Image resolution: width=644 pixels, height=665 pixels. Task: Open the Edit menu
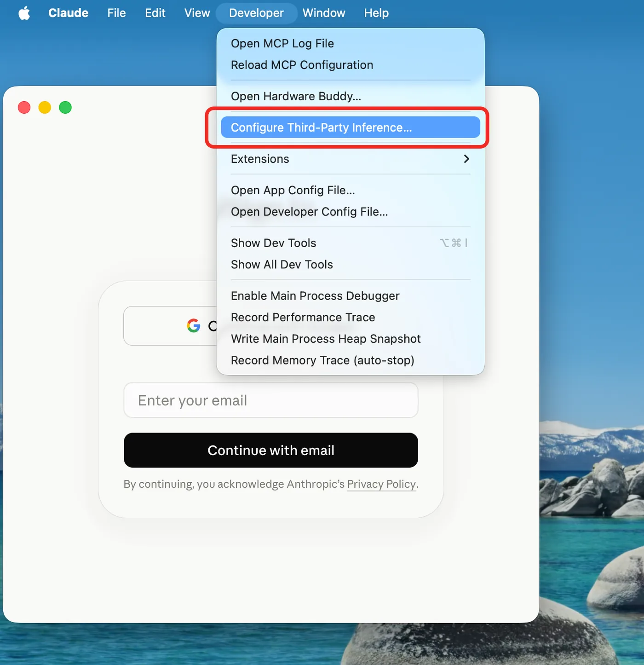tap(155, 13)
